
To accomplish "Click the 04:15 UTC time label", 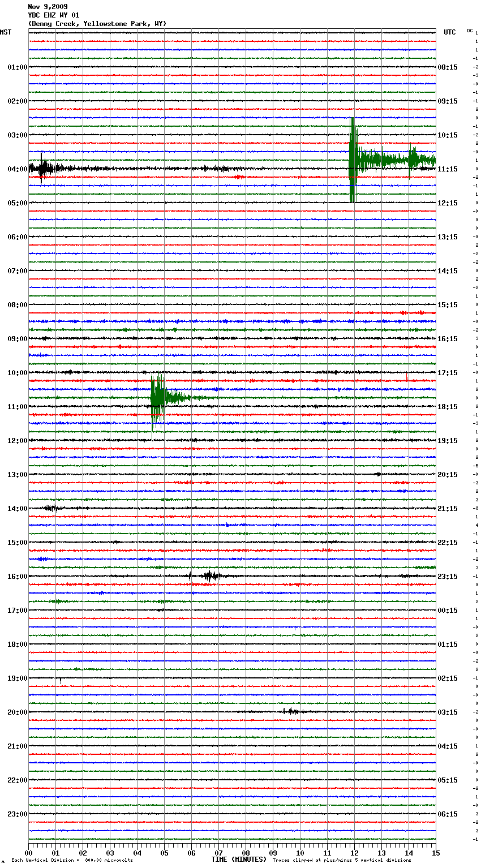I will tap(448, 746).
